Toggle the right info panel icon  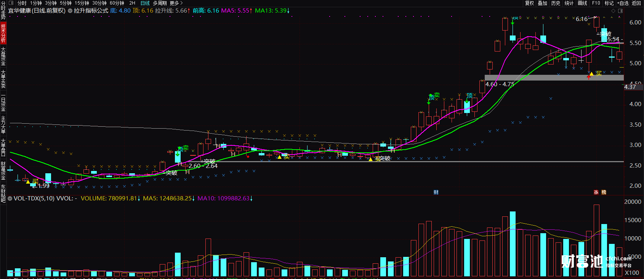point(620,11)
